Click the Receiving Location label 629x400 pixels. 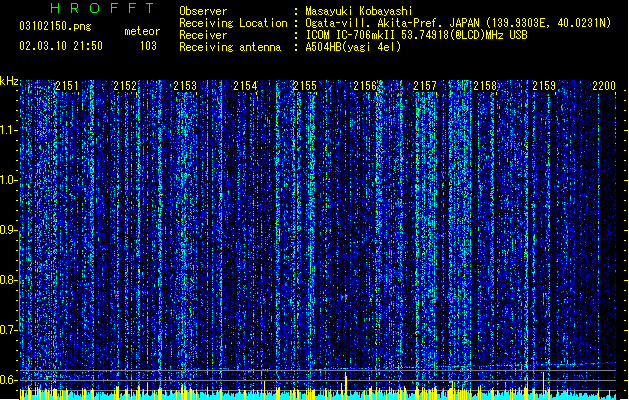(233, 23)
